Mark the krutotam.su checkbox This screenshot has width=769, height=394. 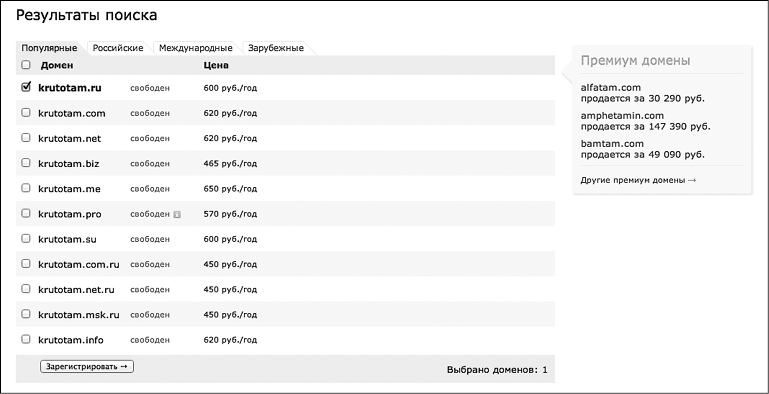[x=26, y=238]
